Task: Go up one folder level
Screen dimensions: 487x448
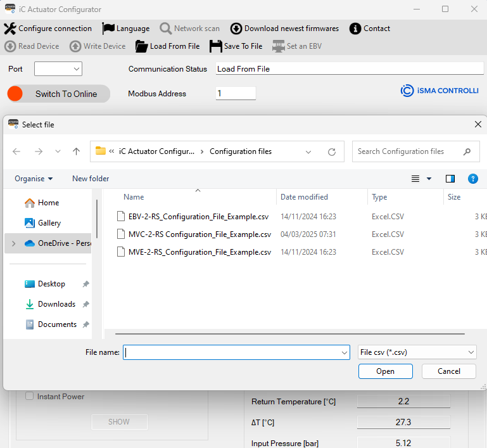Action: 77,151
